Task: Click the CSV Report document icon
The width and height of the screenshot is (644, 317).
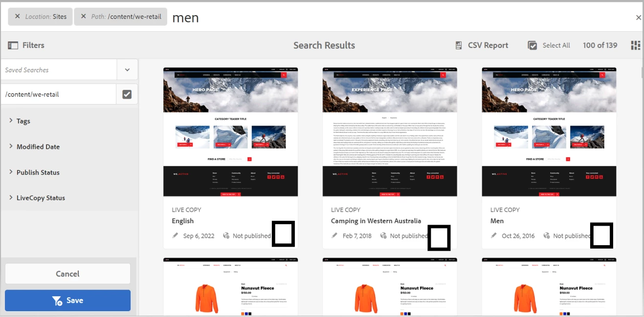Action: coord(459,45)
